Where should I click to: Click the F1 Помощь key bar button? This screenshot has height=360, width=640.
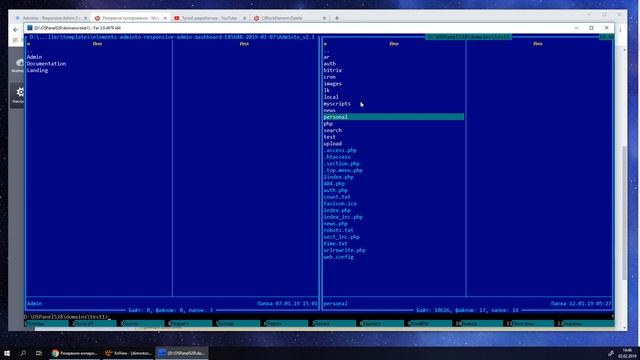(x=47, y=323)
